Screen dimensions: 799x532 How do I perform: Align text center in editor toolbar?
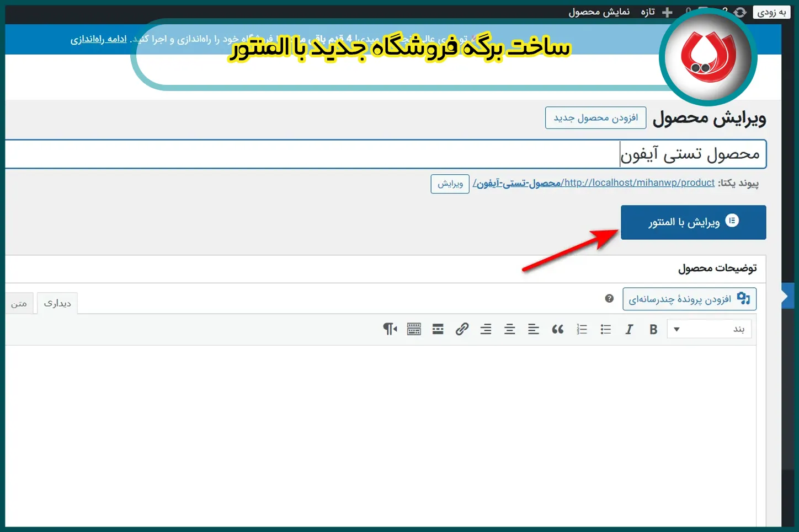(510, 329)
